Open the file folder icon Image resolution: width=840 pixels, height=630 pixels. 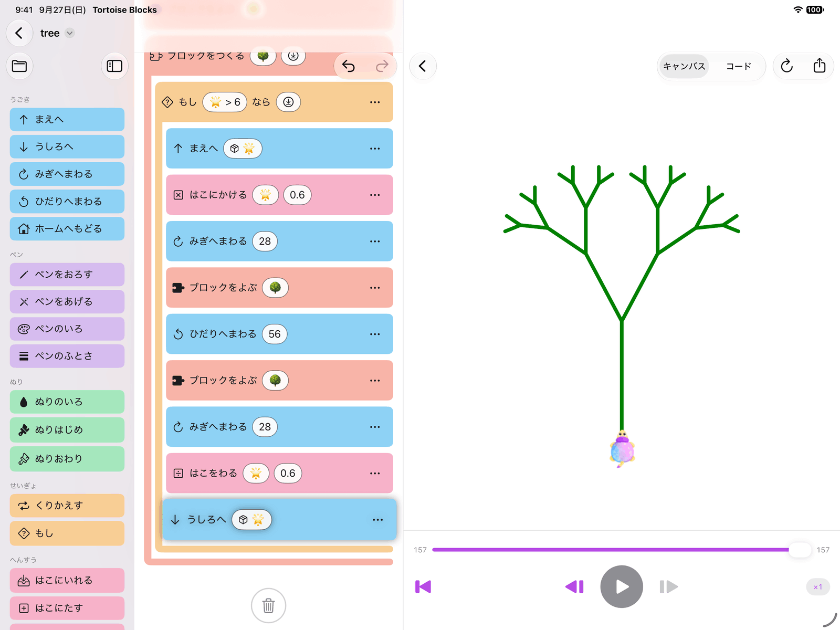19,66
